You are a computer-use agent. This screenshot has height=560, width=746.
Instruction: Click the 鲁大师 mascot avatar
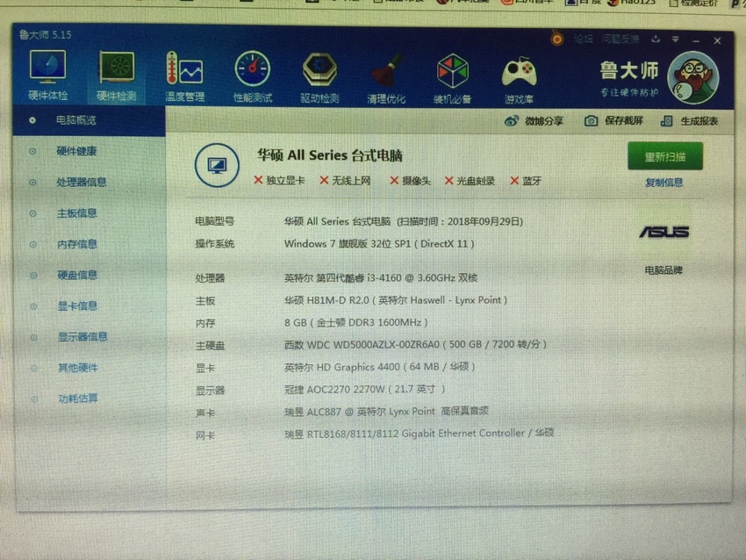[692, 78]
